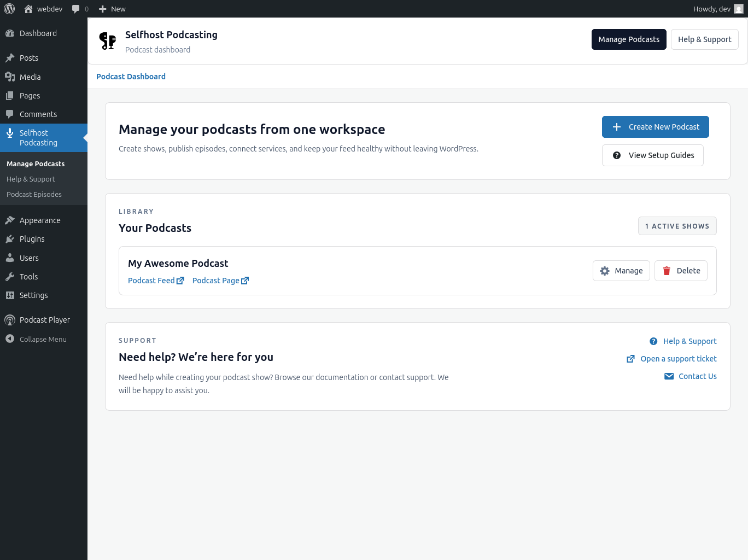Open Podcast Episodes submenu item
The height and width of the screenshot is (560, 748).
(34, 195)
